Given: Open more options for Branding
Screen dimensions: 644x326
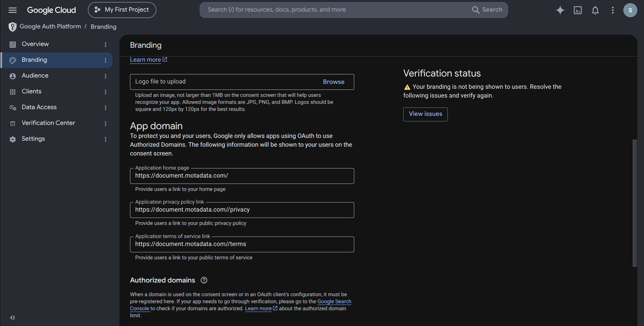Looking at the screenshot, I should click(x=105, y=60).
